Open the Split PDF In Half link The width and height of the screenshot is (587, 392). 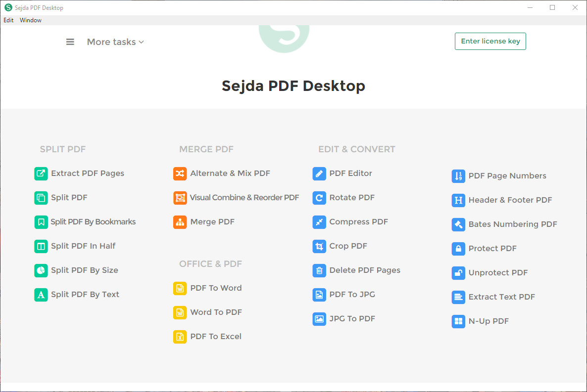coord(83,246)
